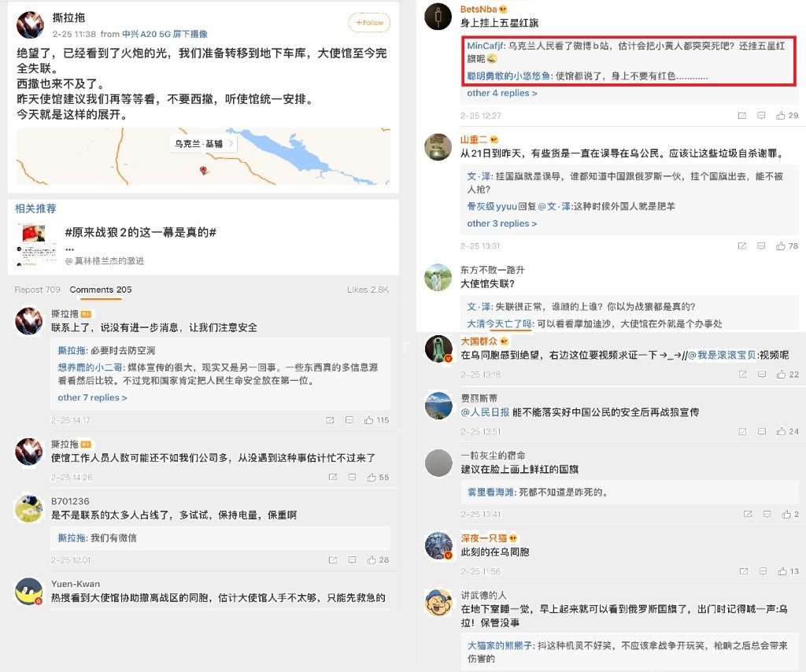This screenshot has height=672, width=806.
Task: Open the Likes 2.8K tab
Action: pos(368,290)
